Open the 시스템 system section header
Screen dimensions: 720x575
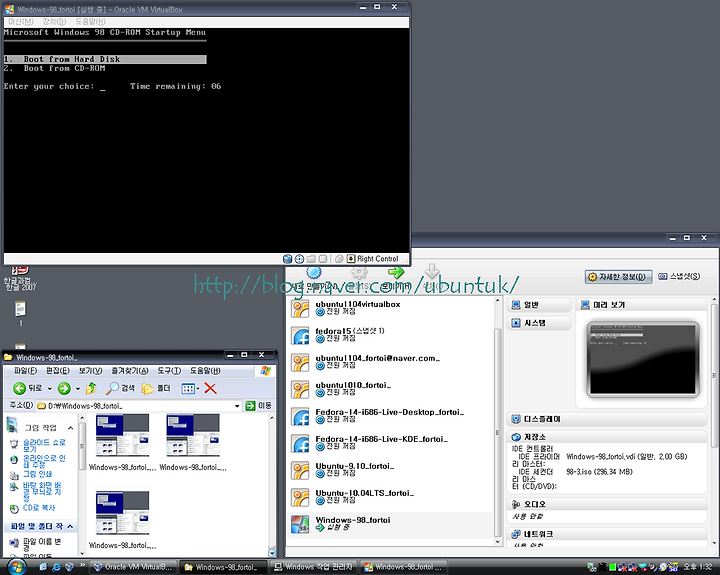click(539, 323)
